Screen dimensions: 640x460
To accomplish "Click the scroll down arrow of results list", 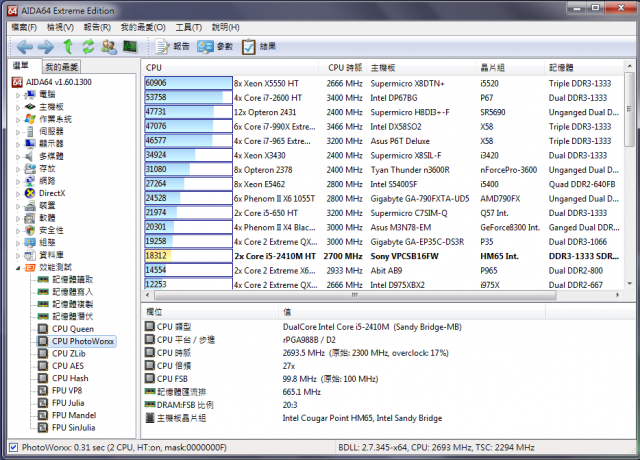I will click(x=629, y=284).
